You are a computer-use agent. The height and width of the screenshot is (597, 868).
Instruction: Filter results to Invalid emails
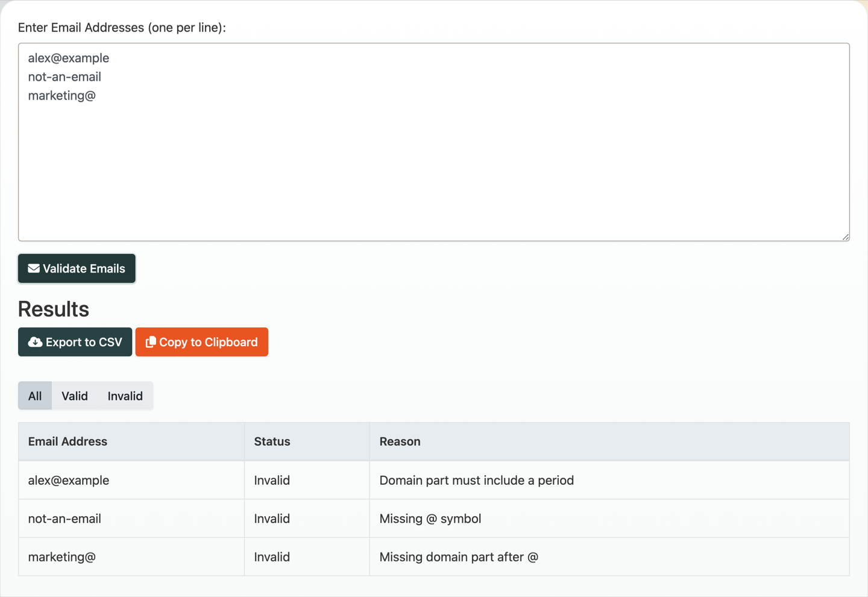pos(125,396)
